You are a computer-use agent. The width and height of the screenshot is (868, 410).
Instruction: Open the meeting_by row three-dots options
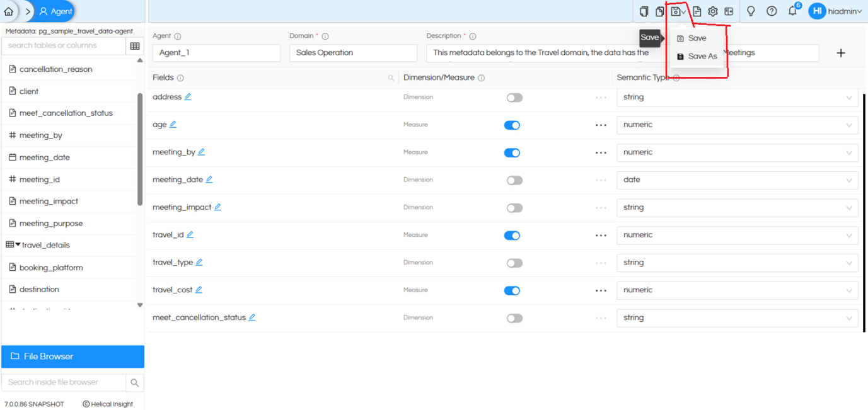(601, 153)
